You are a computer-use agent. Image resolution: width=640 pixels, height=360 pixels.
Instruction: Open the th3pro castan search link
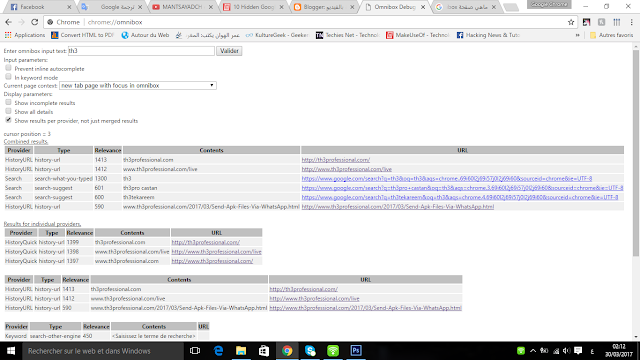coord(462,188)
